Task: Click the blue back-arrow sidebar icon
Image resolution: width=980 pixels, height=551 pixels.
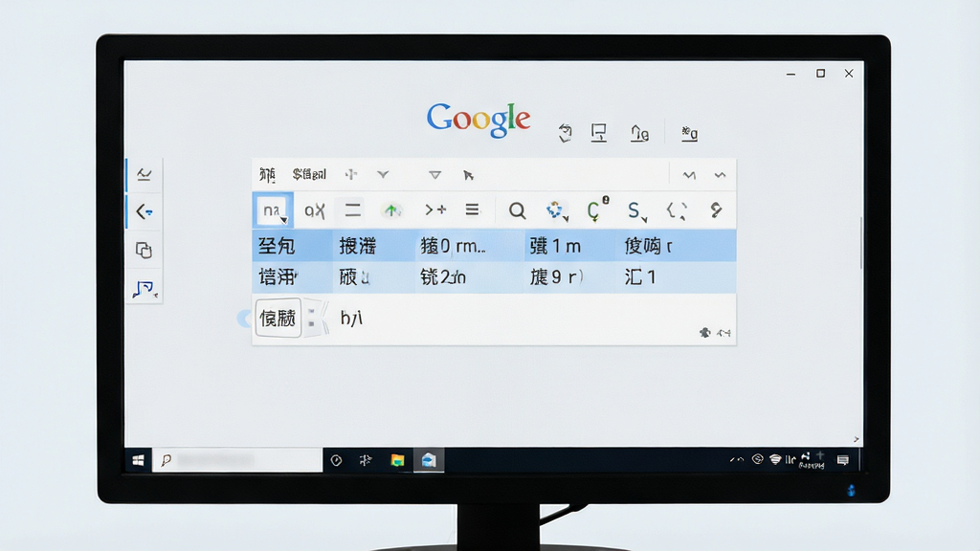Action: point(145,211)
